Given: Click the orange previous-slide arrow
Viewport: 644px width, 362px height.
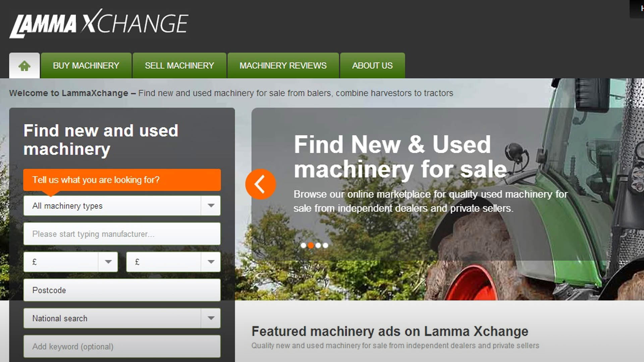Looking at the screenshot, I should click(261, 184).
